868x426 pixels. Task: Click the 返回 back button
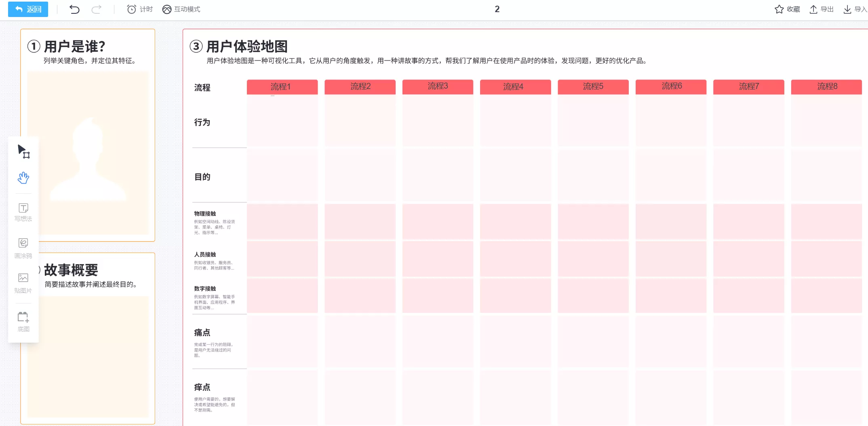(x=28, y=9)
